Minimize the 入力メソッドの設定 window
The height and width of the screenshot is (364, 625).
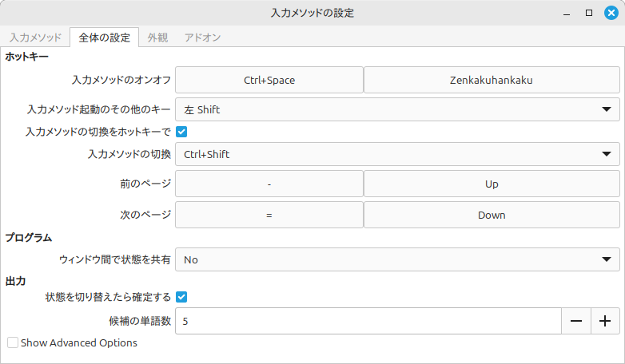pos(567,13)
